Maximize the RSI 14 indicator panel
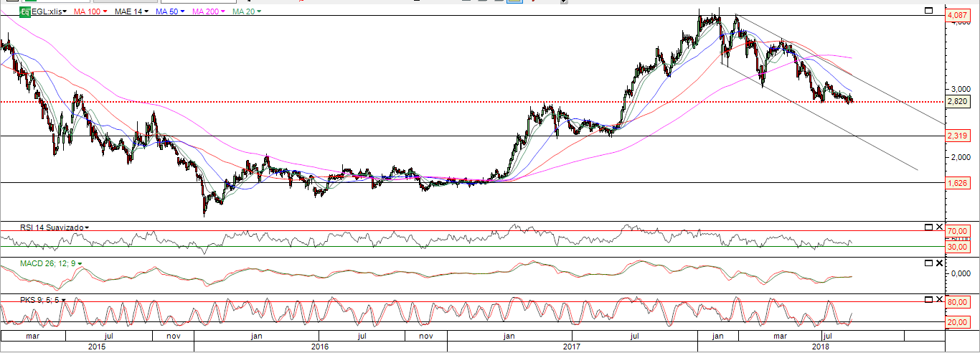The width and height of the screenshot is (980, 353). (928, 227)
